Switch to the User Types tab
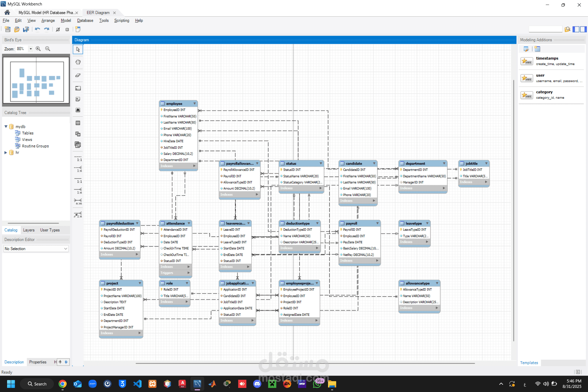 (x=50, y=230)
